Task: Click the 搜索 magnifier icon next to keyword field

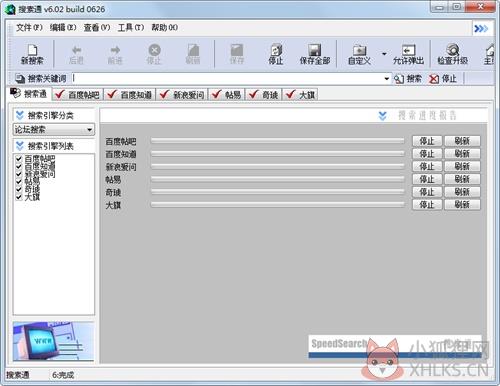Action: point(399,79)
